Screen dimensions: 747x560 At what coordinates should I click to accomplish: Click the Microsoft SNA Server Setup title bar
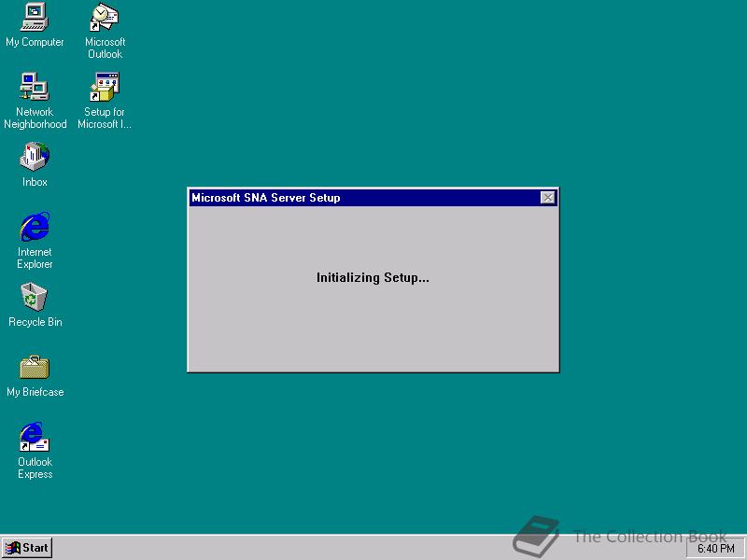[x=373, y=198]
